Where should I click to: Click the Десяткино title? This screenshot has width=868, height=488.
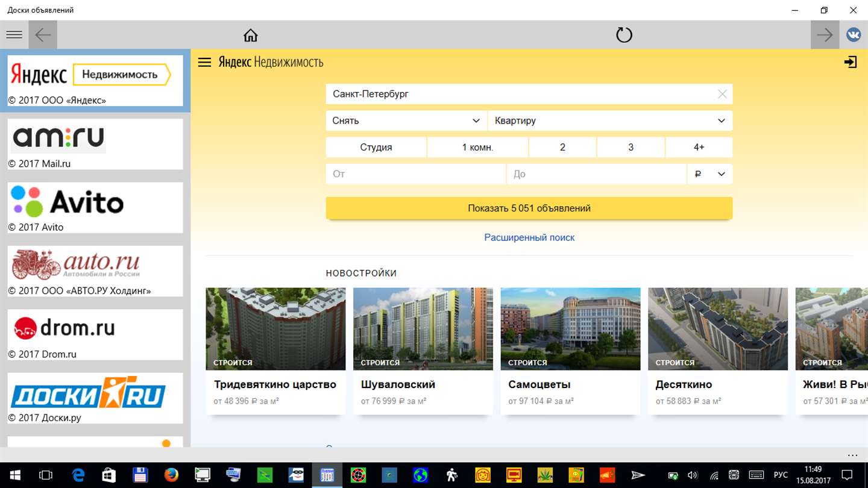click(684, 384)
